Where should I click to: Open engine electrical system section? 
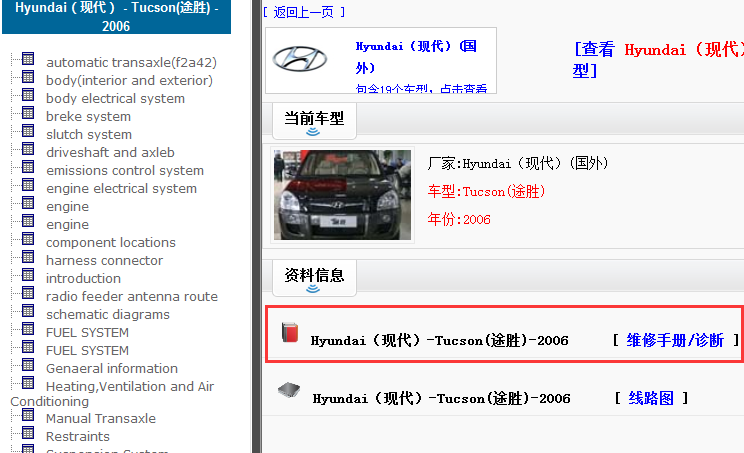121,189
